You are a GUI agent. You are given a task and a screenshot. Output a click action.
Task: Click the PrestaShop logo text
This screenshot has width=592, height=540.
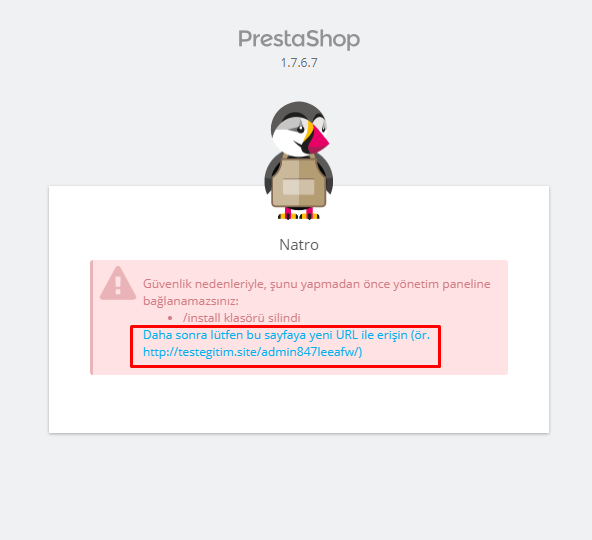click(299, 39)
